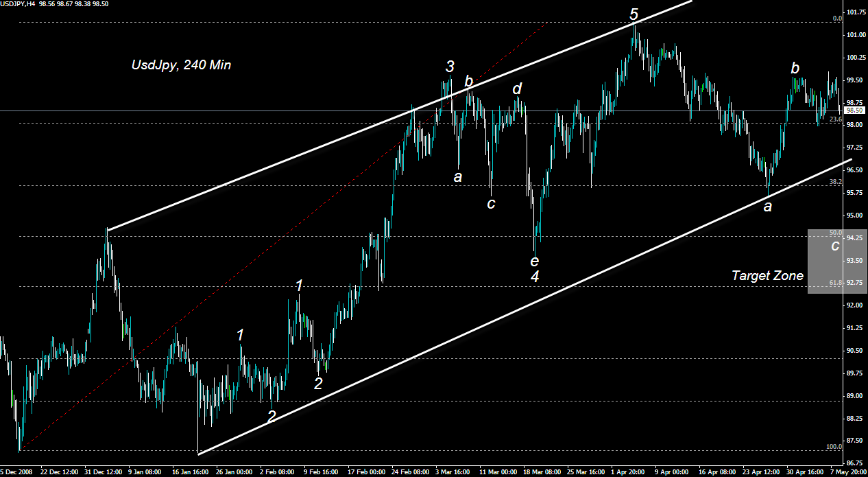Select the wave 3 annotation
The height and width of the screenshot is (477, 868).
click(449, 67)
